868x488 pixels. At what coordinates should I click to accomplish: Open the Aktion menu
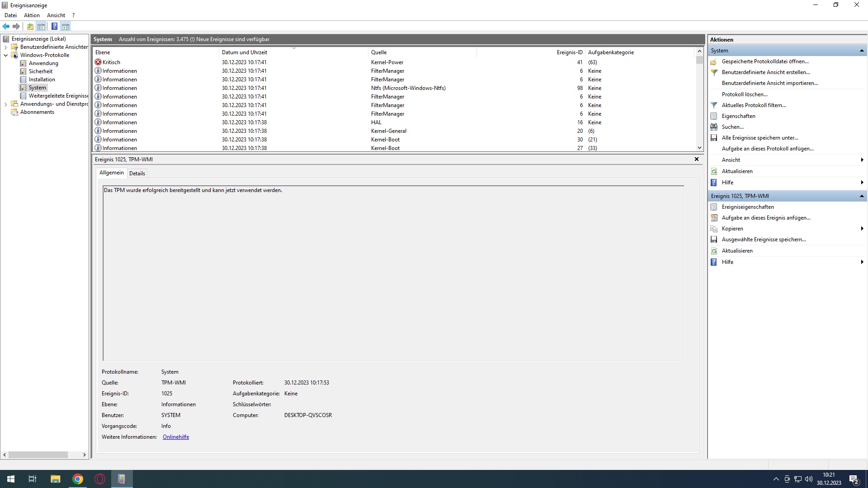[x=32, y=15]
